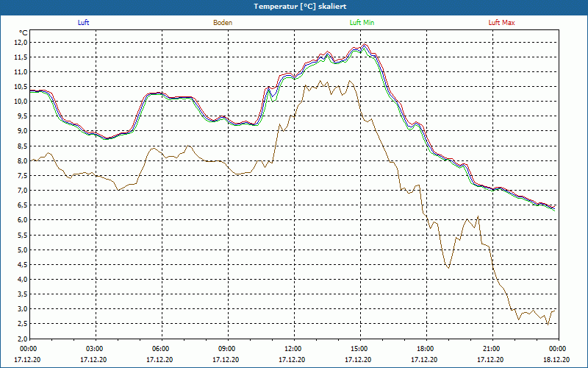Click the '11,5' y-axis value
This screenshot has width=588, height=368.
click(x=21, y=57)
